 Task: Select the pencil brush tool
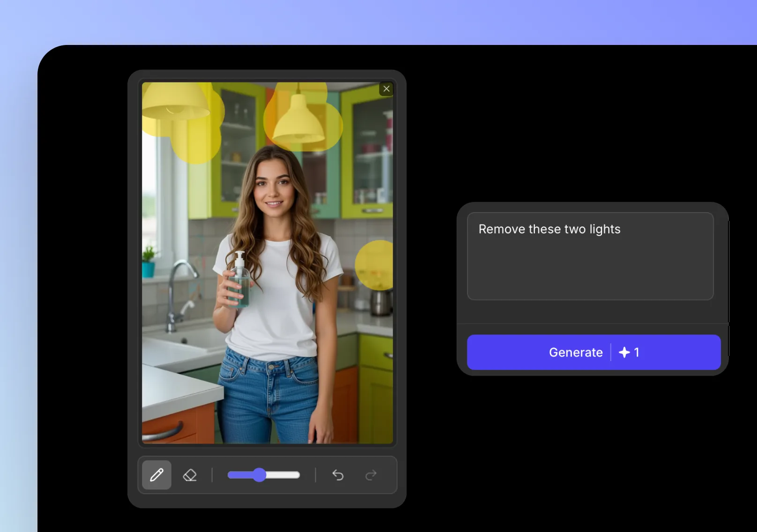pyautogui.click(x=156, y=475)
